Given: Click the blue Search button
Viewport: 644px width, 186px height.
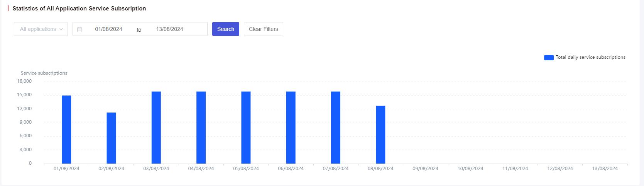Looking at the screenshot, I should [226, 29].
